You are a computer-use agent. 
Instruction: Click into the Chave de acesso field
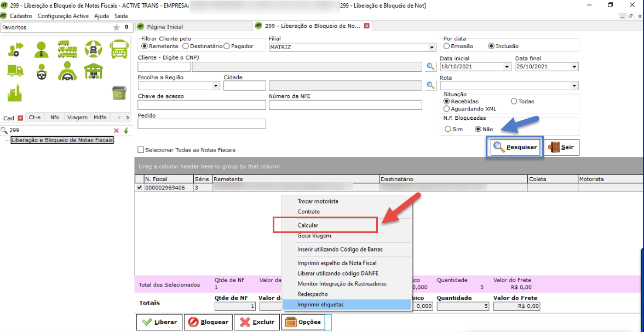[202, 105]
